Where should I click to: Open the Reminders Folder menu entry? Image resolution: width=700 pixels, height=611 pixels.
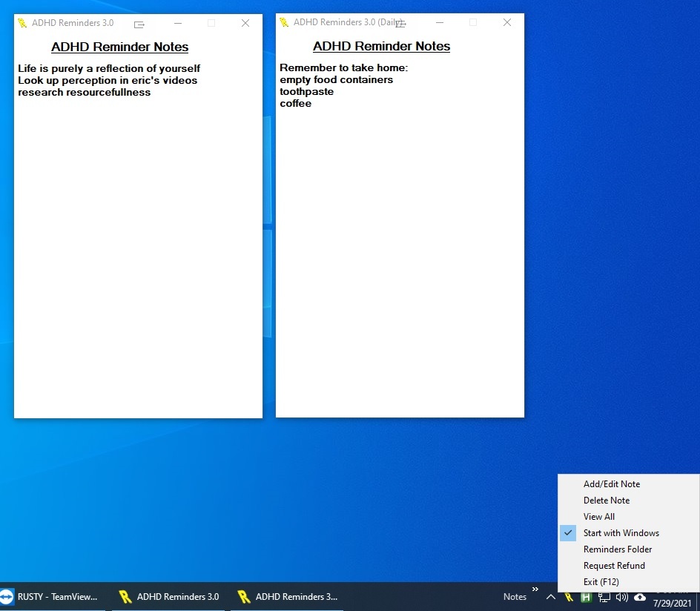pyautogui.click(x=628, y=549)
